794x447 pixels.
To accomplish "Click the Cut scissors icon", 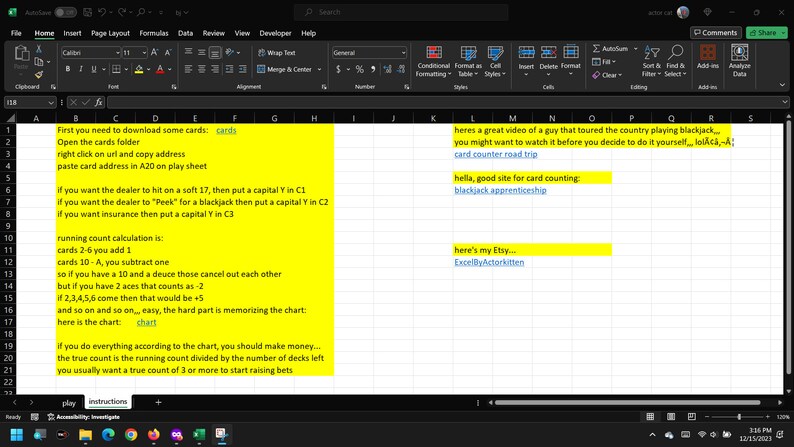I will (x=38, y=49).
